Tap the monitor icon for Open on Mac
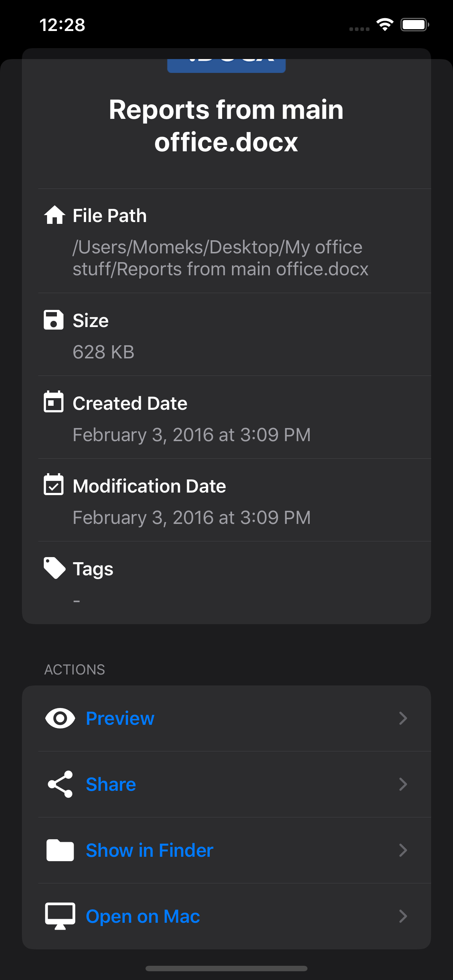453x980 pixels. (x=60, y=916)
